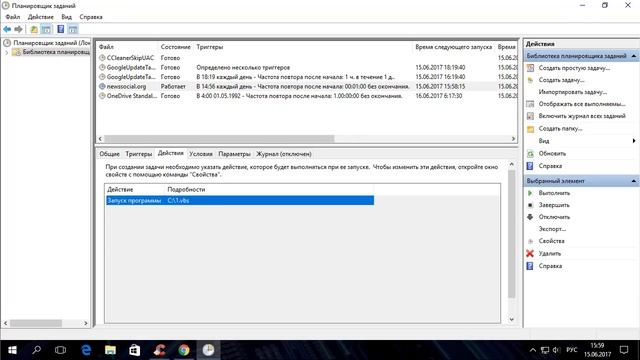Open the Action Center notification icon
Image resolution: width=640 pixels, height=360 pixels.
pyautogui.click(x=624, y=350)
